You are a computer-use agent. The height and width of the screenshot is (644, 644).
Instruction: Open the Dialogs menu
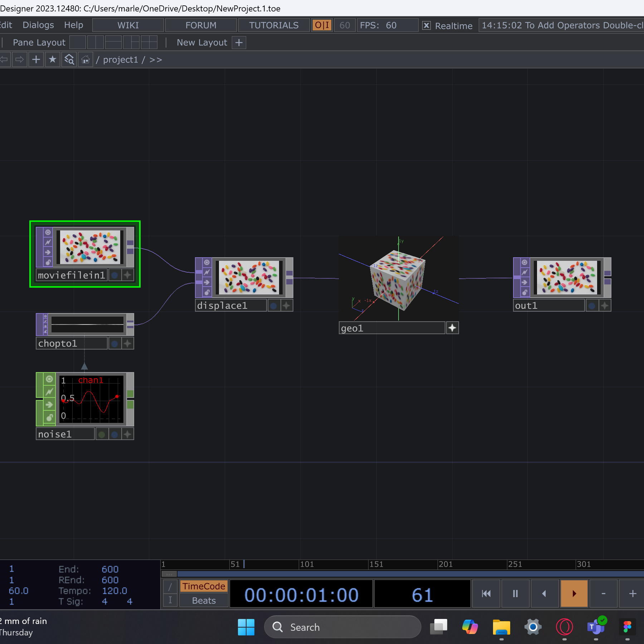(x=38, y=25)
